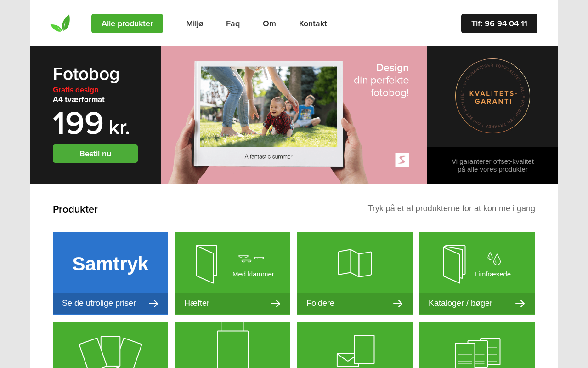Click the Se de utrolige priser link
This screenshot has width=588, height=368.
[99, 303]
